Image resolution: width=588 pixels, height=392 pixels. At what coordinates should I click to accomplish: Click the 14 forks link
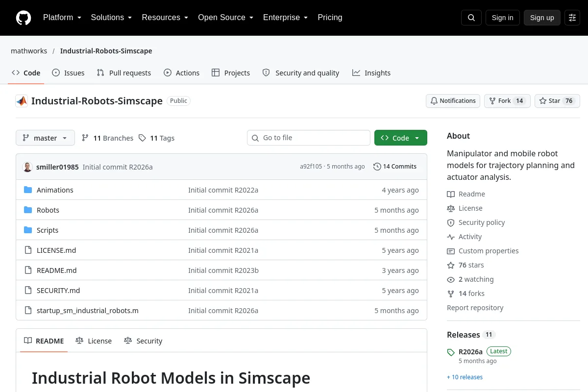click(465, 294)
